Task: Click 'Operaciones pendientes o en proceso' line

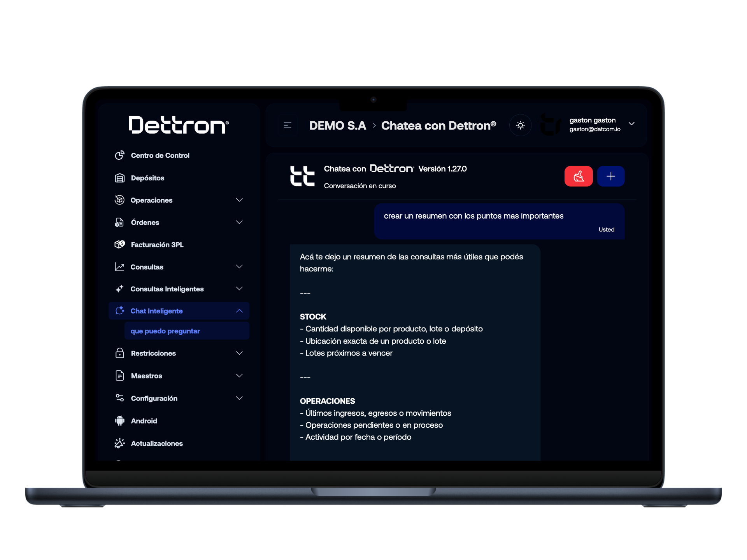Action: [x=371, y=425]
